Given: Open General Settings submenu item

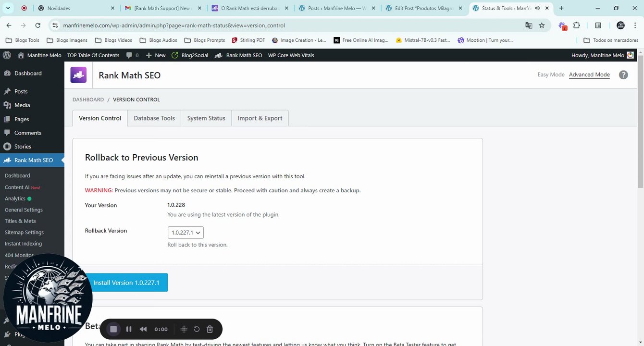Looking at the screenshot, I should click(x=24, y=210).
